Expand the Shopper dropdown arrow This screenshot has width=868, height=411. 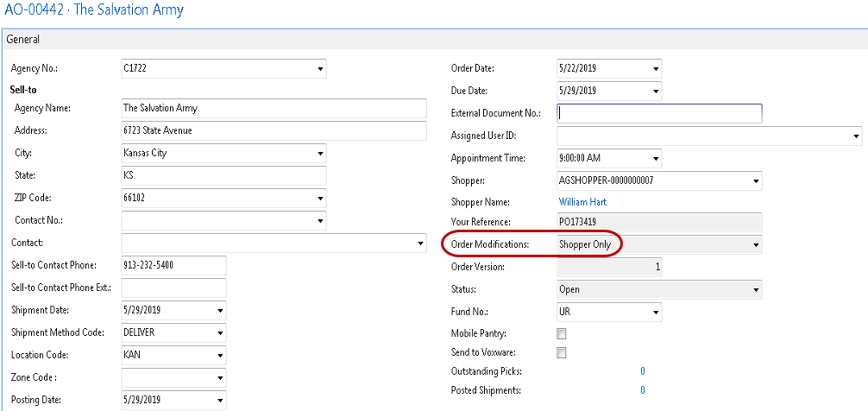pyautogui.click(x=756, y=180)
